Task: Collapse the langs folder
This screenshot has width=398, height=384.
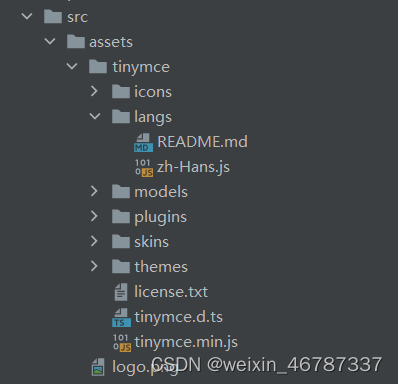Action: coord(95,116)
